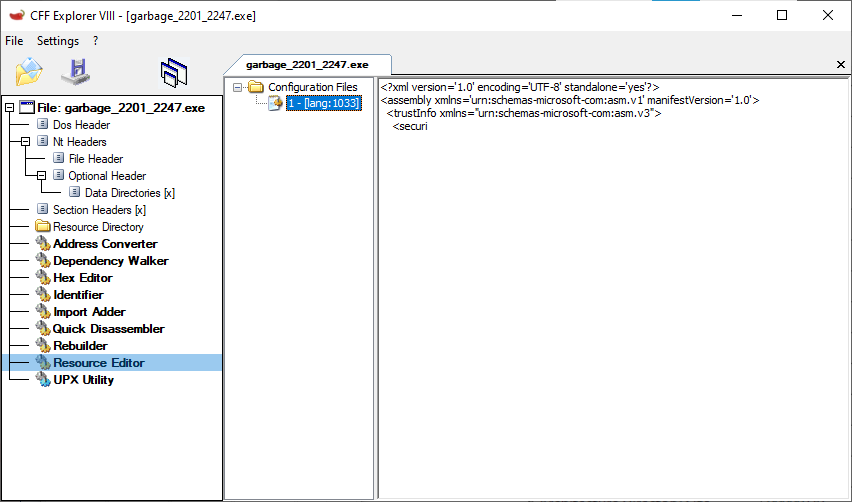
Task: Open the Settings menu
Action: 58,41
